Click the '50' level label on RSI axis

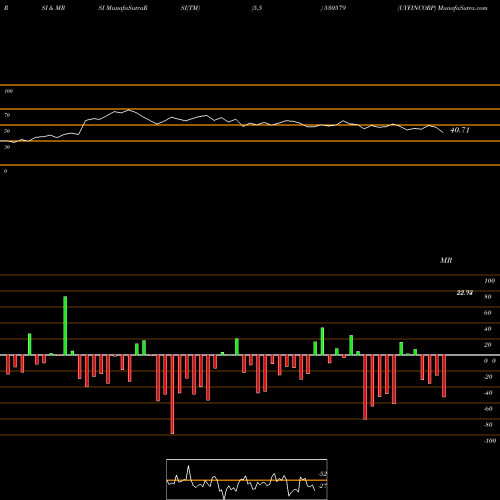click(x=7, y=131)
